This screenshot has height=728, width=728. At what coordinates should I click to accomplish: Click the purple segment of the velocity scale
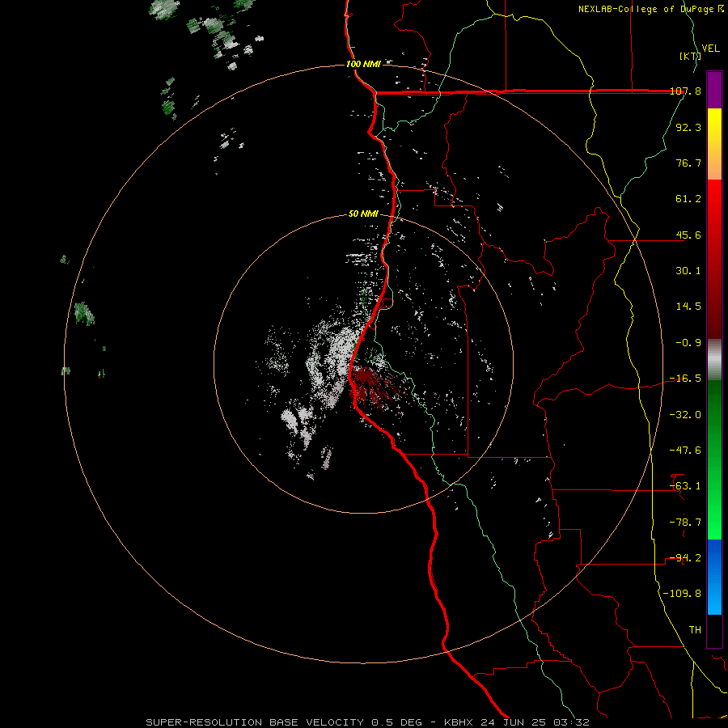click(x=714, y=90)
